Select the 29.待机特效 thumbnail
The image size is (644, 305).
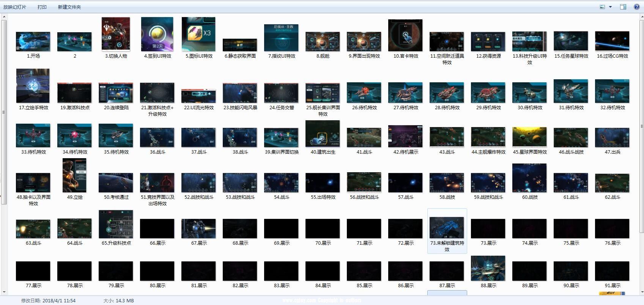pyautogui.click(x=488, y=93)
